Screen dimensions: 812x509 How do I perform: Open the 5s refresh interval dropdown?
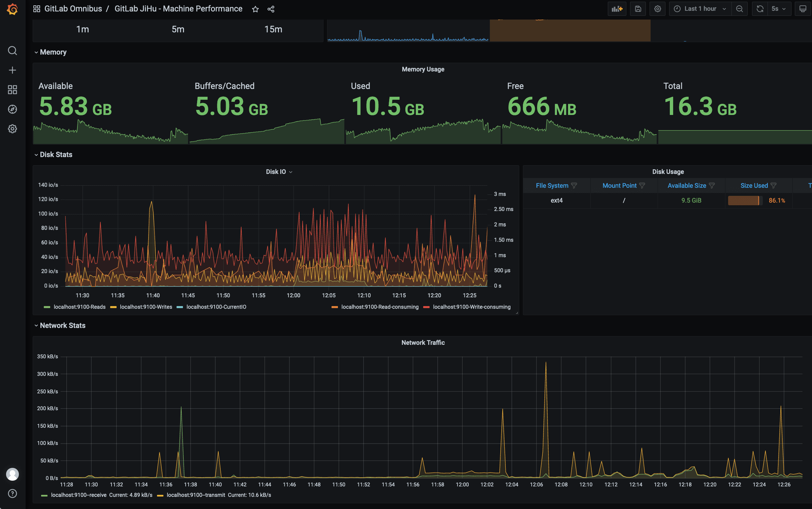point(779,9)
